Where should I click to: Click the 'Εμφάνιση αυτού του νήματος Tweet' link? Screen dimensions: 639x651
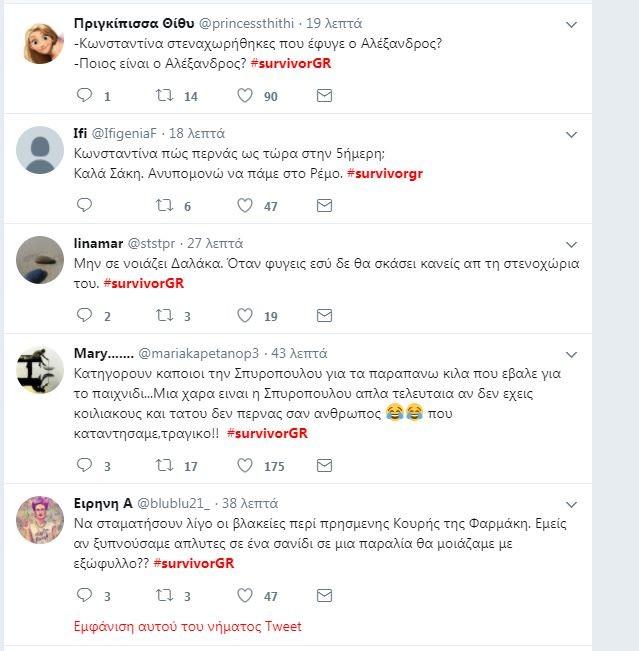[188, 627]
